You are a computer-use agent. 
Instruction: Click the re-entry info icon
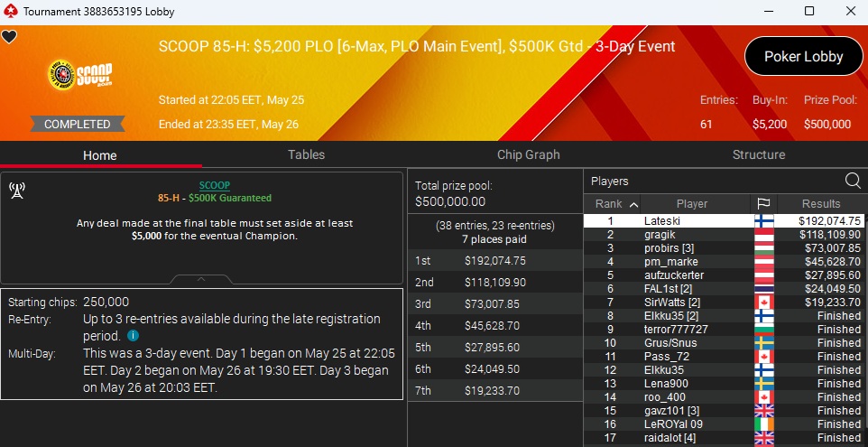tap(133, 336)
